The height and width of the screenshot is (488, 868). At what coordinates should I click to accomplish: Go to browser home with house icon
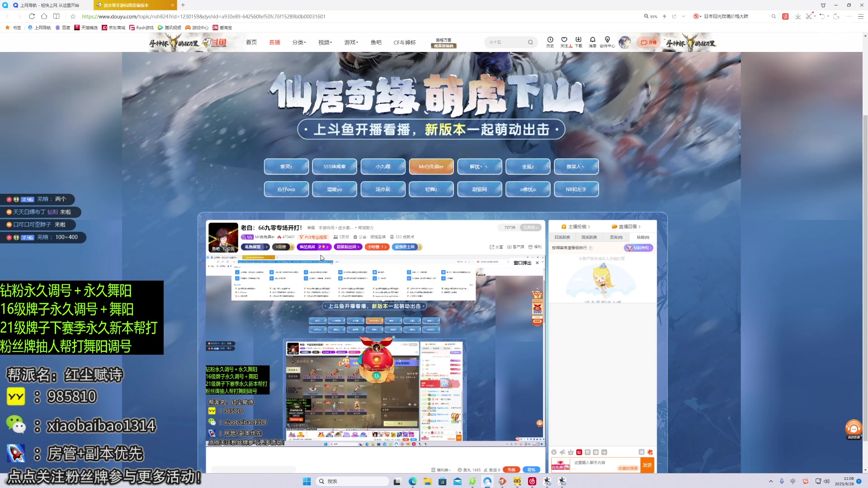point(44,16)
